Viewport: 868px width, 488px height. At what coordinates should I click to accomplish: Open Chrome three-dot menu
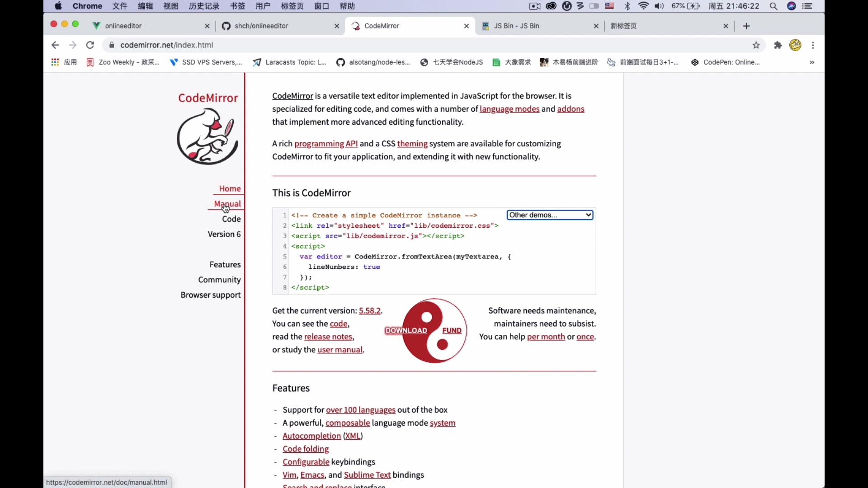[813, 45]
